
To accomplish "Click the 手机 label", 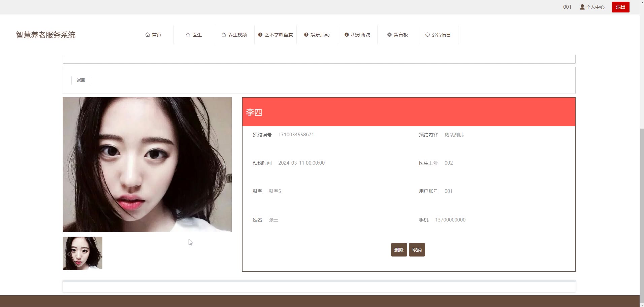I will pyautogui.click(x=424, y=220).
